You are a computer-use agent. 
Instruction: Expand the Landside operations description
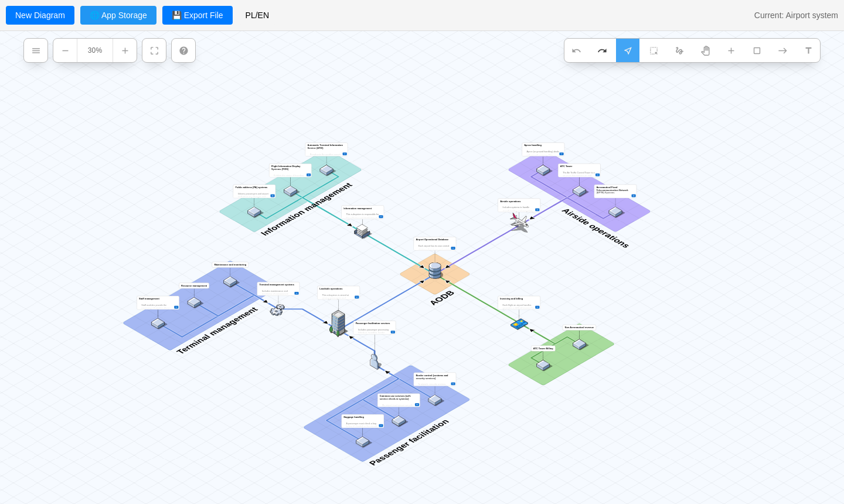(357, 297)
